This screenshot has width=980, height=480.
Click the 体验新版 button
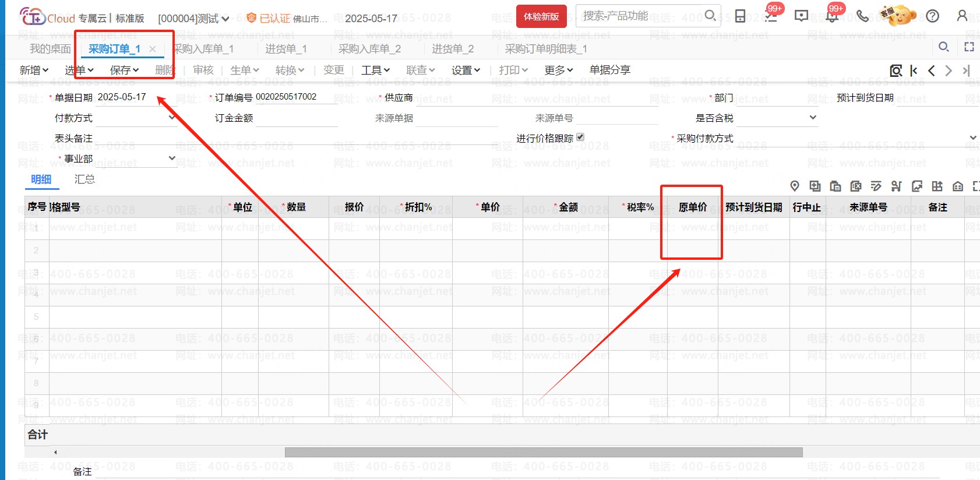click(541, 16)
